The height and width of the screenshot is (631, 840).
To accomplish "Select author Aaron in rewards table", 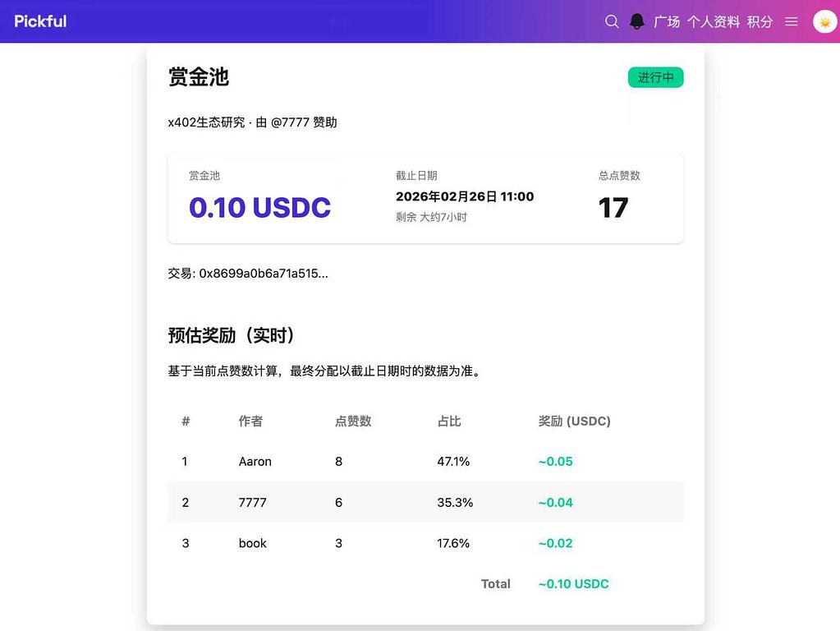I will [255, 462].
